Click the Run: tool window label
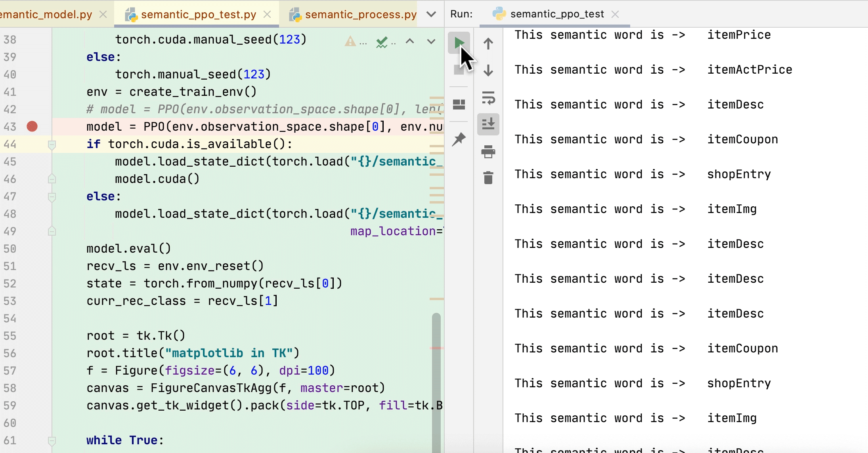The width and height of the screenshot is (868, 453). [461, 14]
